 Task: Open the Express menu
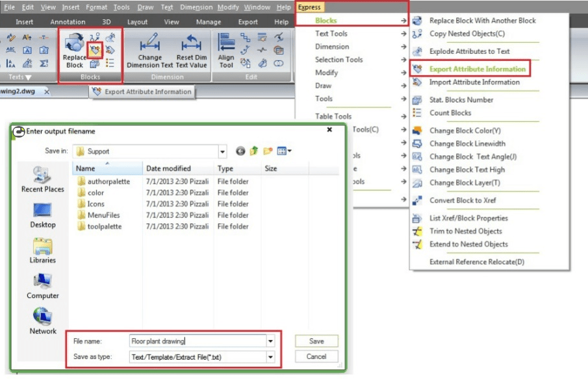(309, 7)
